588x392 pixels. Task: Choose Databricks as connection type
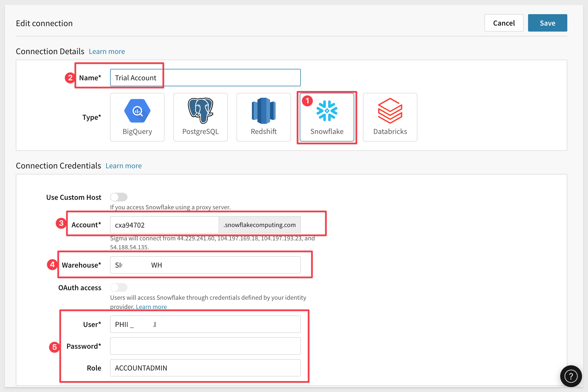click(390, 117)
